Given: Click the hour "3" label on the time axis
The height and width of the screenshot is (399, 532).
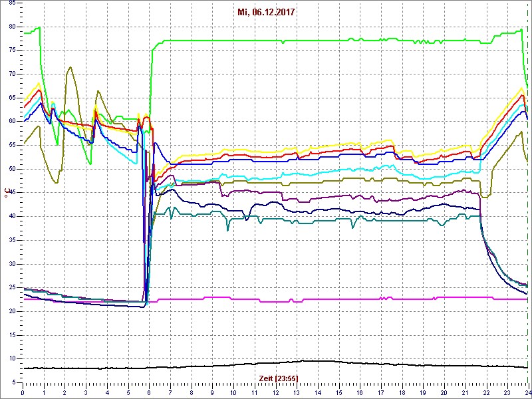Looking at the screenshot, I should [86, 392].
